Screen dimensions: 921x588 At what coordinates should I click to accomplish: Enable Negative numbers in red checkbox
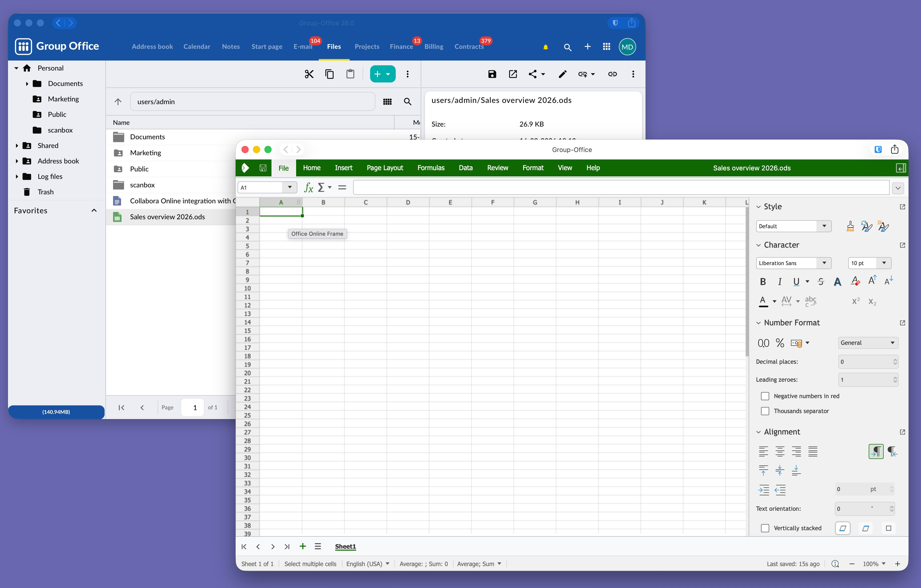[x=765, y=396]
